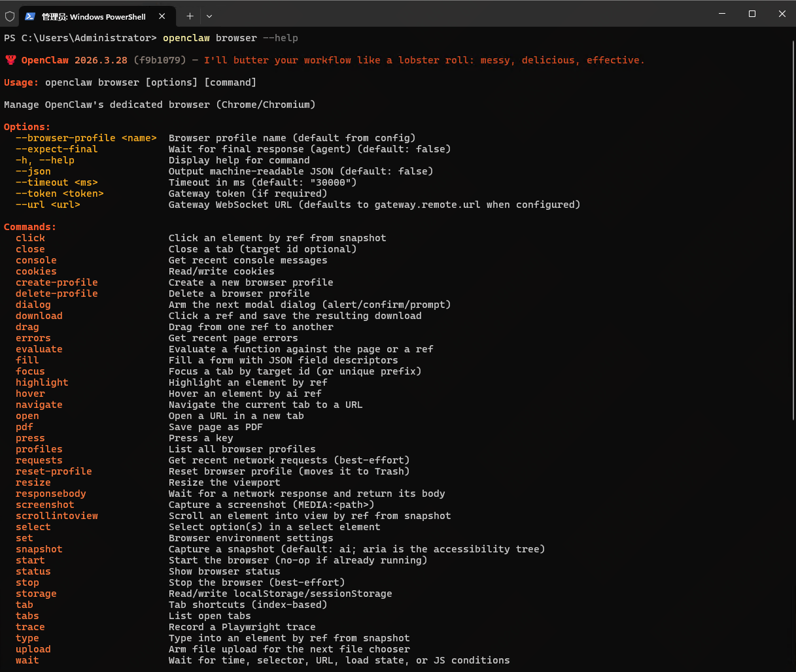Click the 'download' command name
This screenshot has width=796, height=672.
click(39, 316)
